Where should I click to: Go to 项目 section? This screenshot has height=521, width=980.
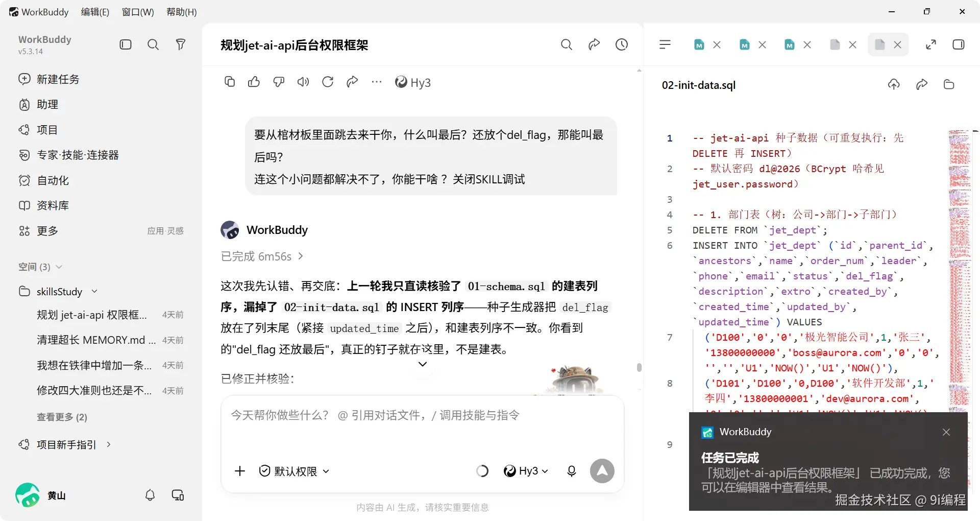[101, 130]
